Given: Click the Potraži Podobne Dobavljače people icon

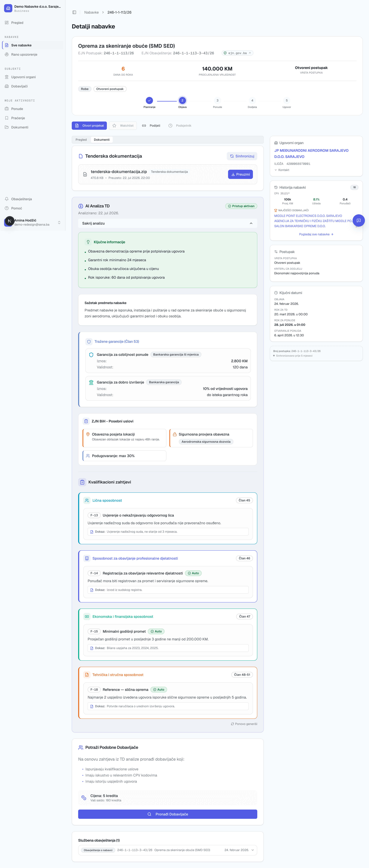Looking at the screenshot, I should 81,748.
